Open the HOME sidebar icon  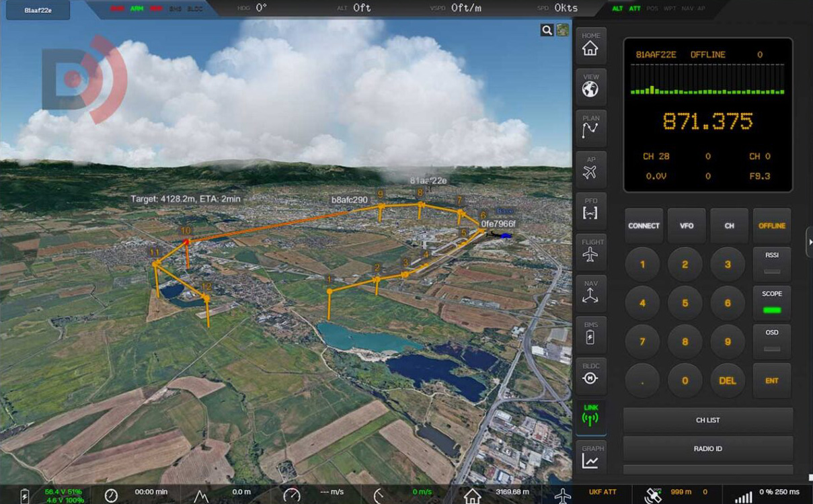click(x=590, y=45)
